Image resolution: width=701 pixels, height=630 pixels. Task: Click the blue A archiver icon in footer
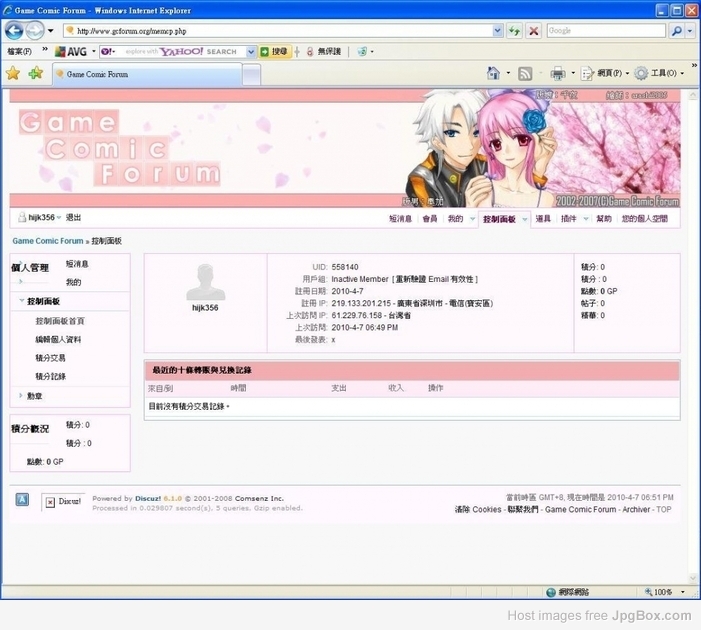click(x=22, y=499)
